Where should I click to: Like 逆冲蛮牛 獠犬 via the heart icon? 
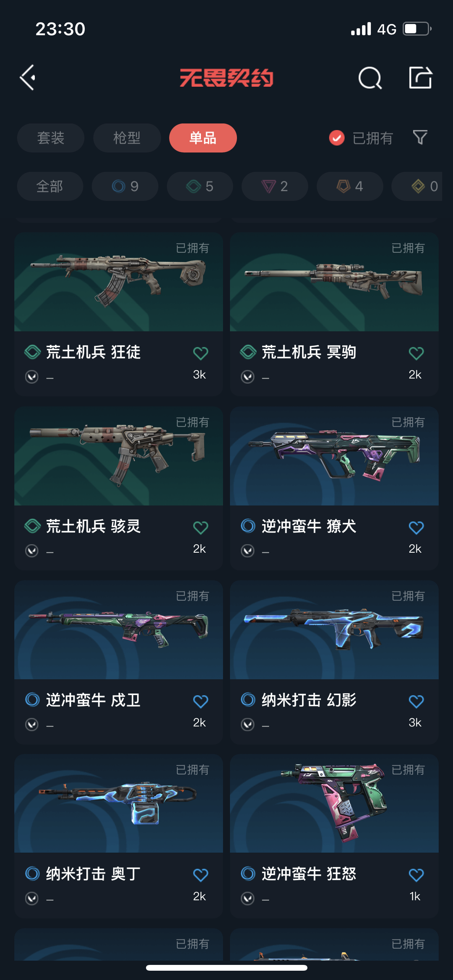[x=416, y=527]
